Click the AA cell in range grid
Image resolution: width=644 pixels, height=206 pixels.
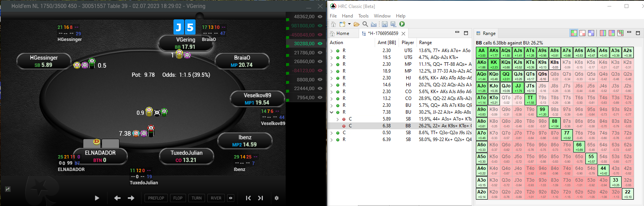coord(482,52)
